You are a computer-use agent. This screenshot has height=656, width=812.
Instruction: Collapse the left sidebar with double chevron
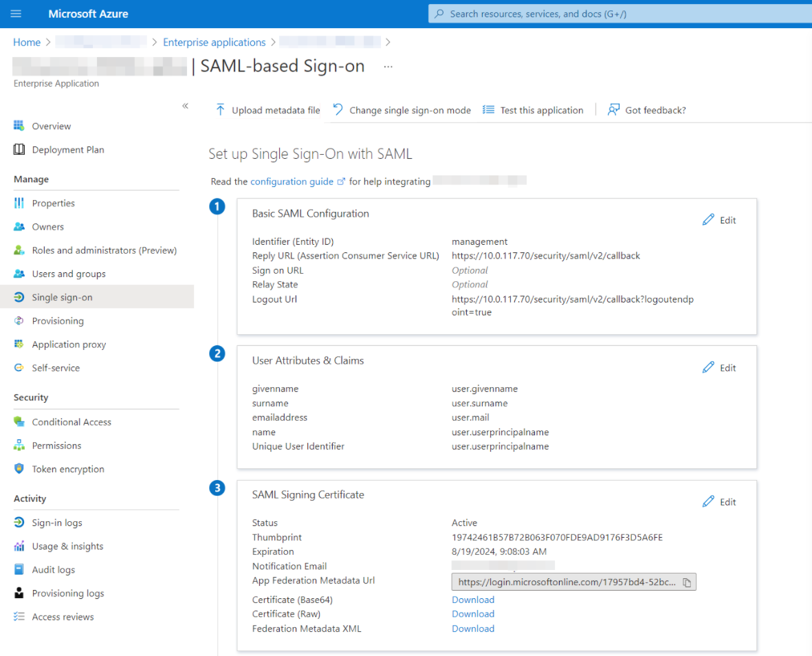click(185, 106)
